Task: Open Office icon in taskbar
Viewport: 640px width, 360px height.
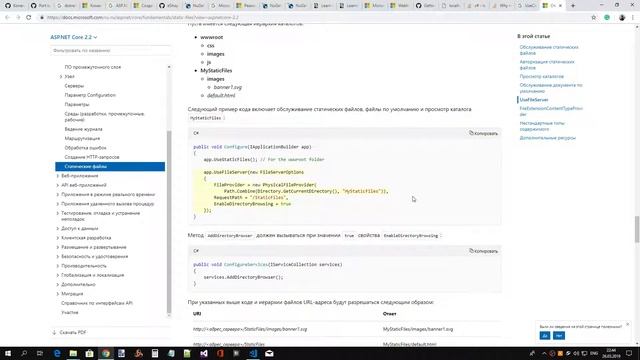Action: [x=220, y=353]
